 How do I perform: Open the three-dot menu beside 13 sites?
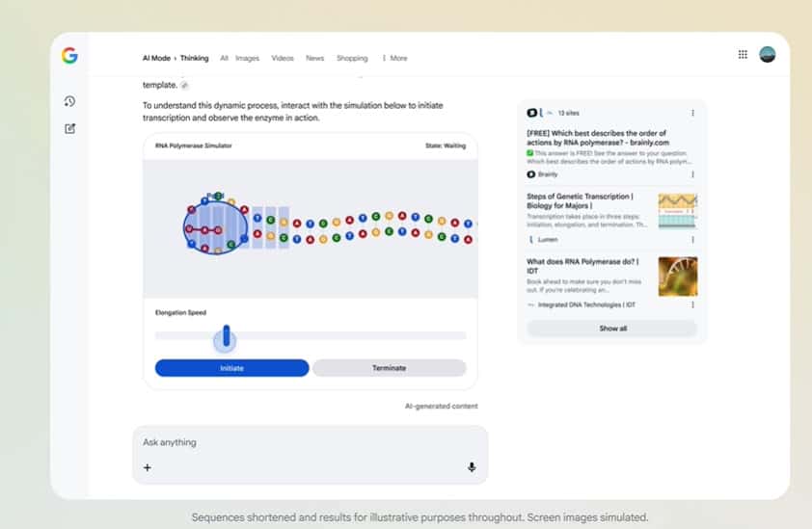[692, 113]
